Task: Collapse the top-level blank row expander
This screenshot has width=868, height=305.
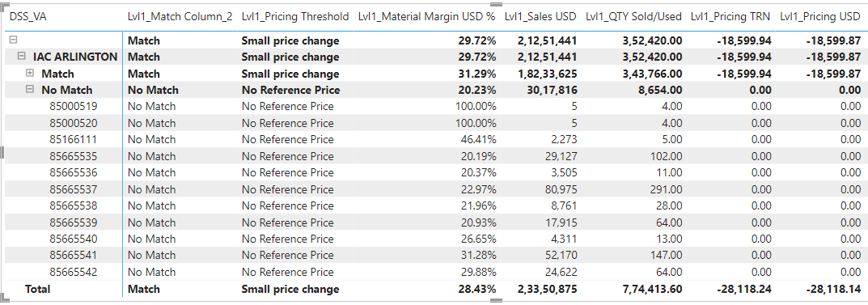Action: coord(14,40)
